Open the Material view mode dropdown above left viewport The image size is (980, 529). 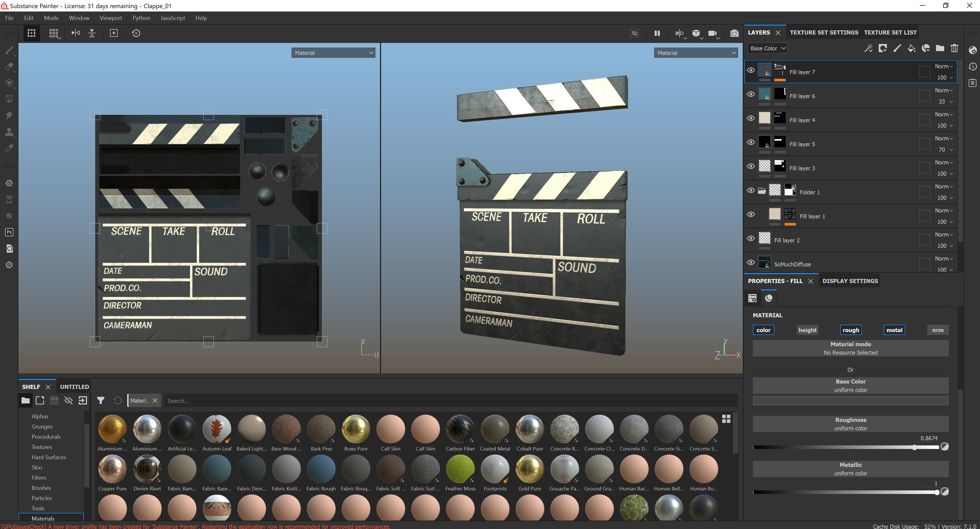tap(333, 52)
